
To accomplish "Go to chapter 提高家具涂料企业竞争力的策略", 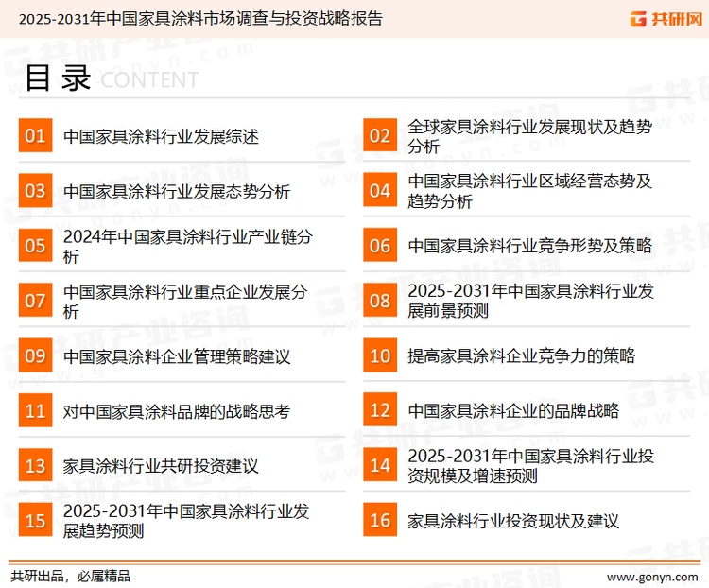I will (521, 355).
